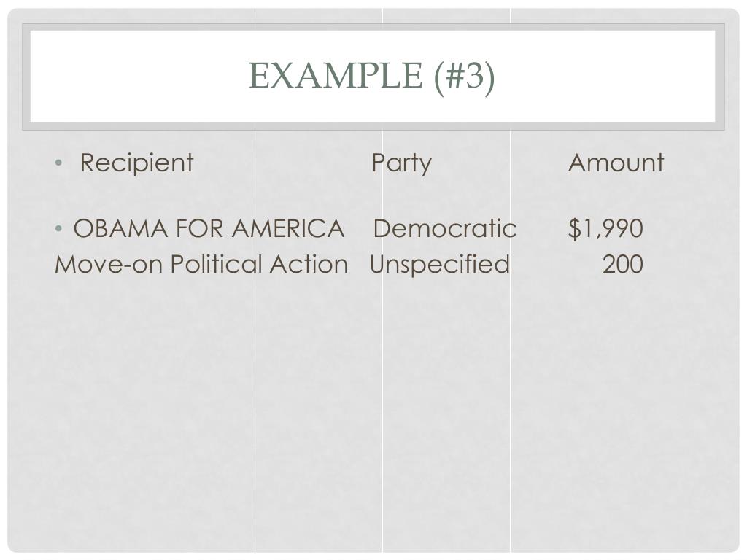Screen dimensions: 747x560
Task: Click the Party column heading
Action: (x=402, y=164)
